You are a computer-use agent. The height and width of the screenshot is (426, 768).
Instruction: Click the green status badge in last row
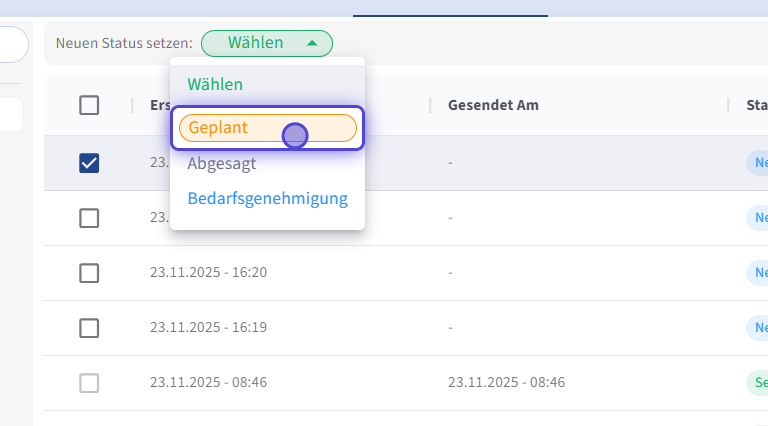758,382
